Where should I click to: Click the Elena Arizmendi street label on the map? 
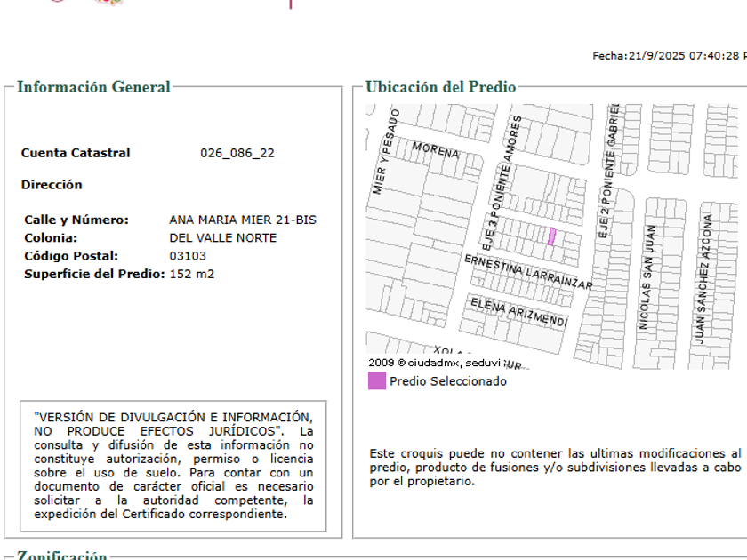pos(518,312)
